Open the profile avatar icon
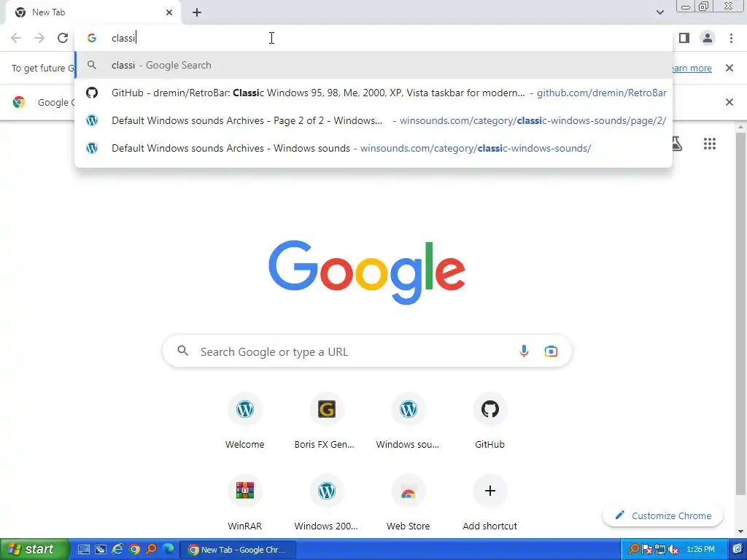The image size is (747, 560). 708,38
